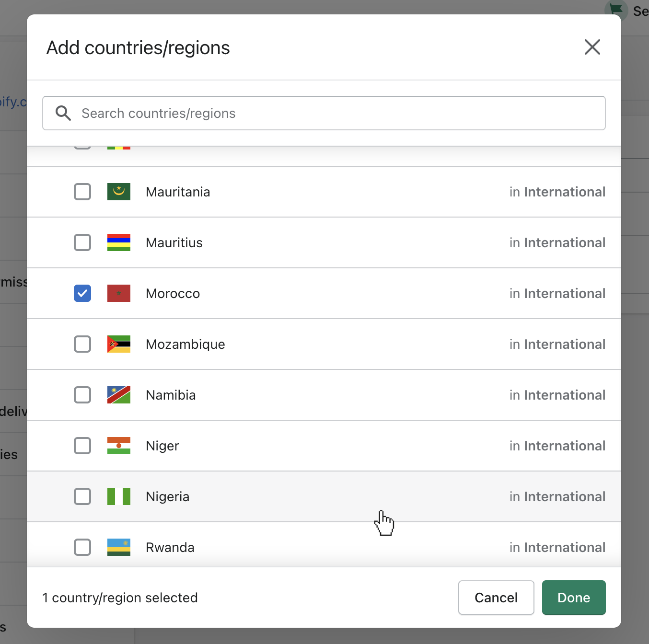The width and height of the screenshot is (649, 644).
Task: Click the Morocco flag icon
Action: point(118,293)
